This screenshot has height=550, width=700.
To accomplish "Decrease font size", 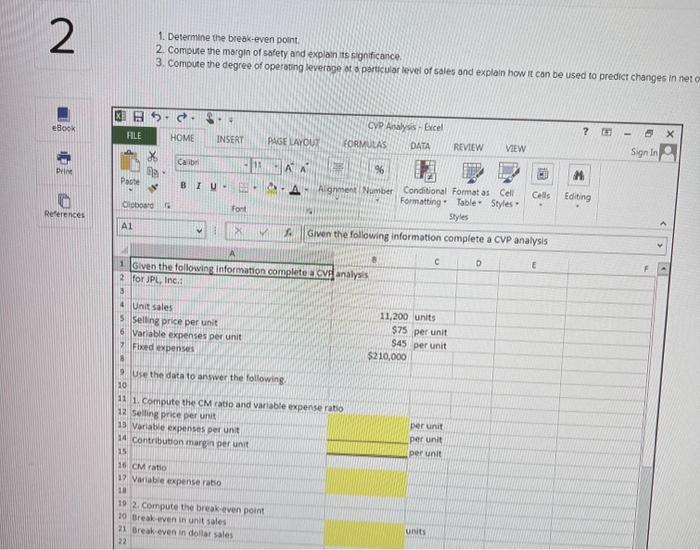I will pyautogui.click(x=304, y=168).
